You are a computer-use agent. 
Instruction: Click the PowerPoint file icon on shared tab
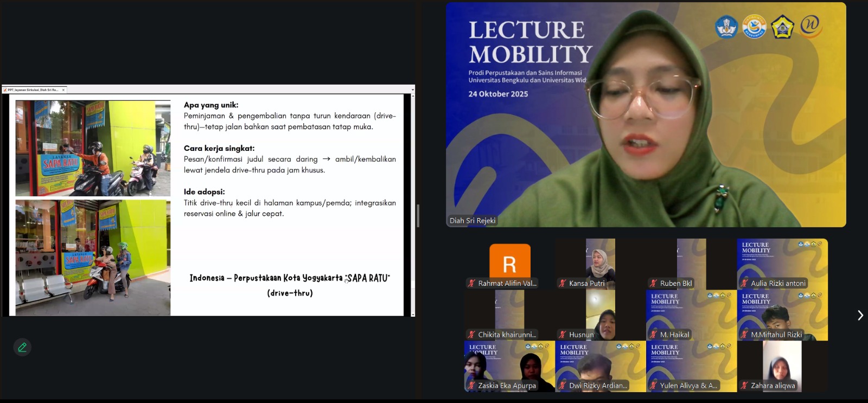click(x=5, y=90)
